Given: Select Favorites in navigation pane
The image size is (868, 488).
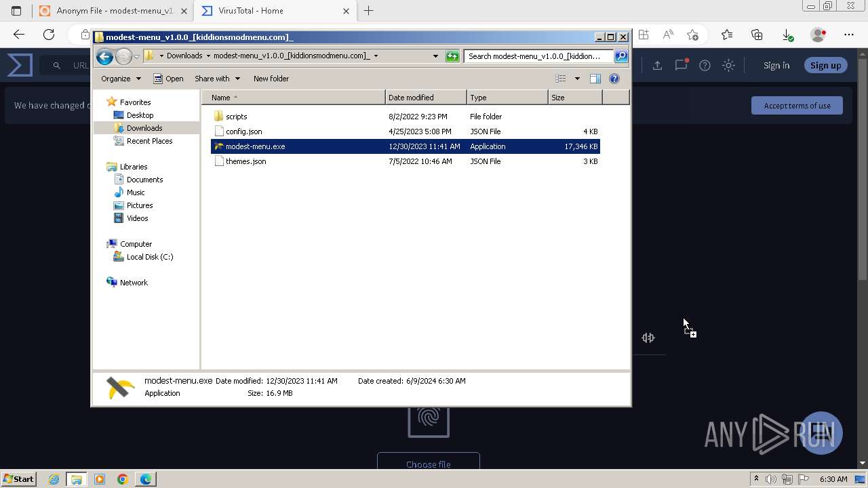Looking at the screenshot, I should [135, 102].
